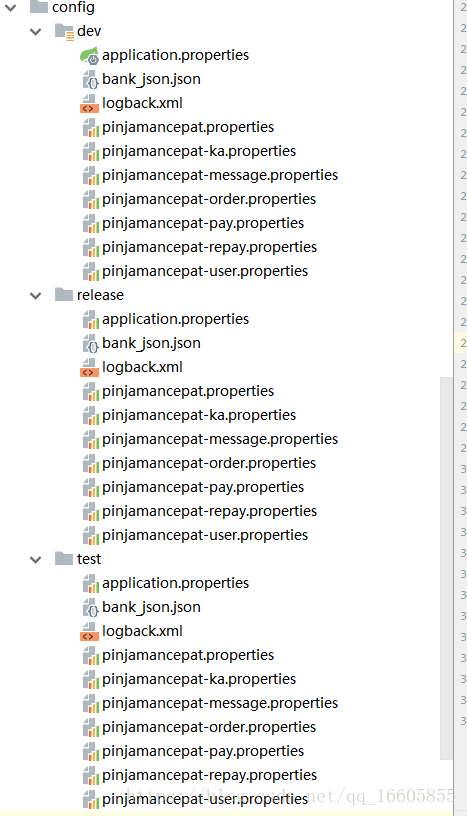
Task: Select the config folder label
Action: [73, 7]
